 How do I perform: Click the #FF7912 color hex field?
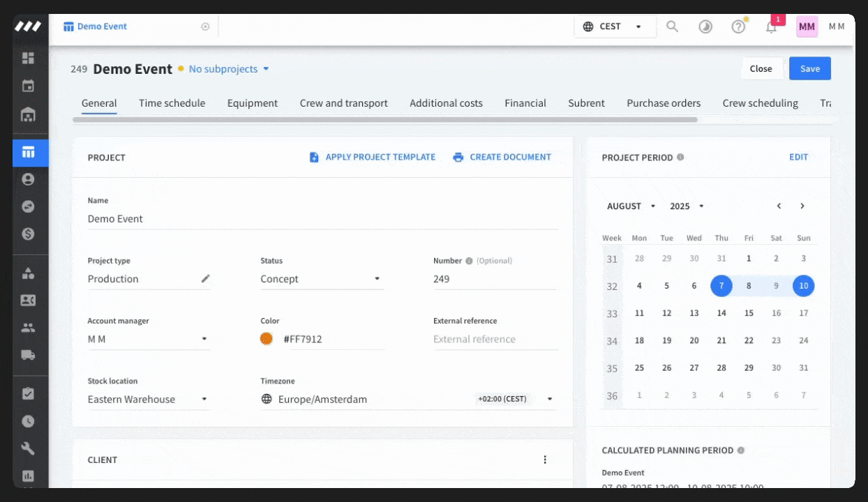pos(334,340)
